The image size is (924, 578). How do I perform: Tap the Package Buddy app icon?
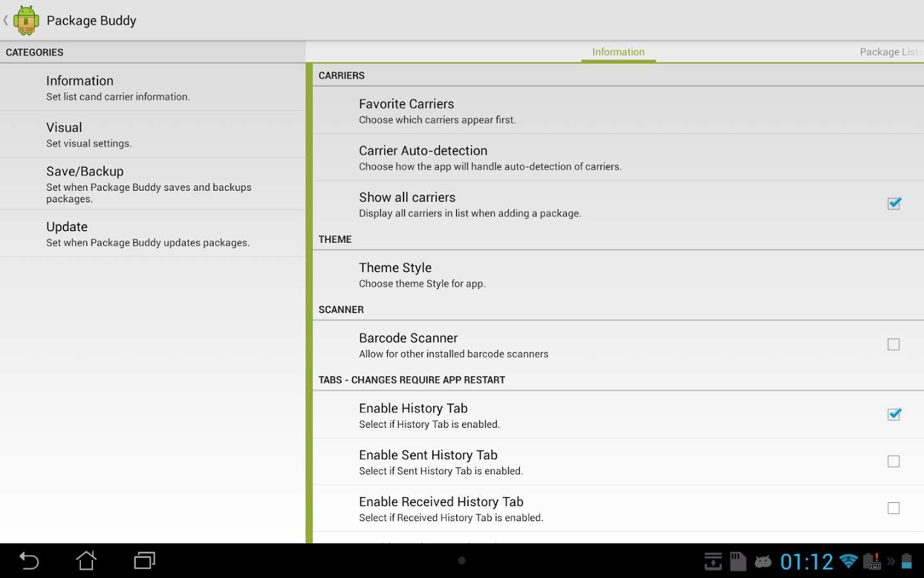[x=26, y=20]
